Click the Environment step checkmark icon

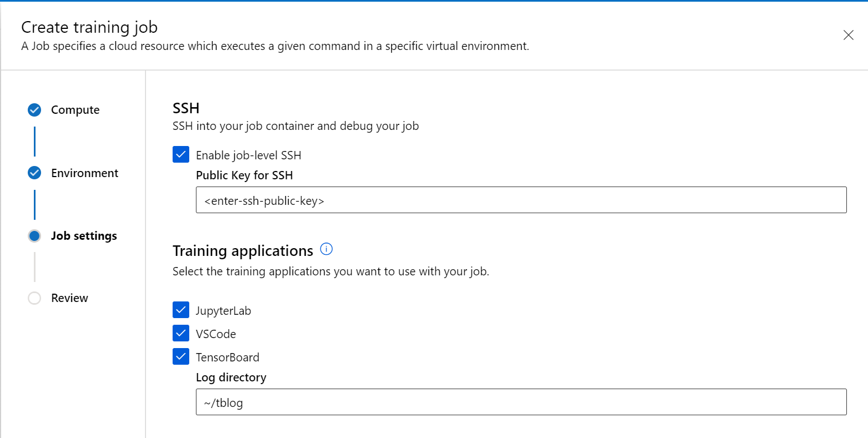coord(34,173)
